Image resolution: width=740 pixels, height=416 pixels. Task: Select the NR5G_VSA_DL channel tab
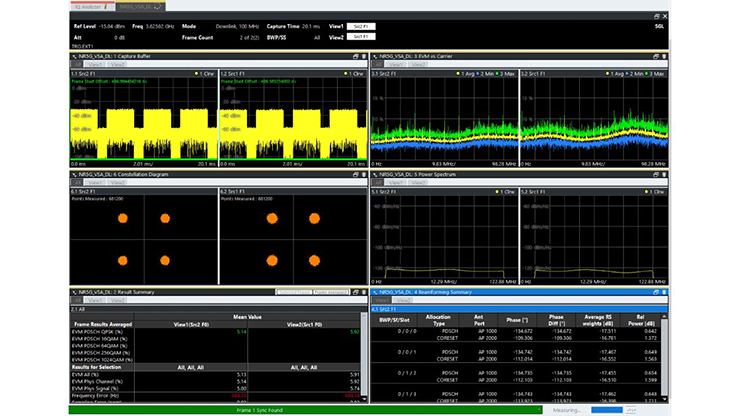[x=137, y=7]
